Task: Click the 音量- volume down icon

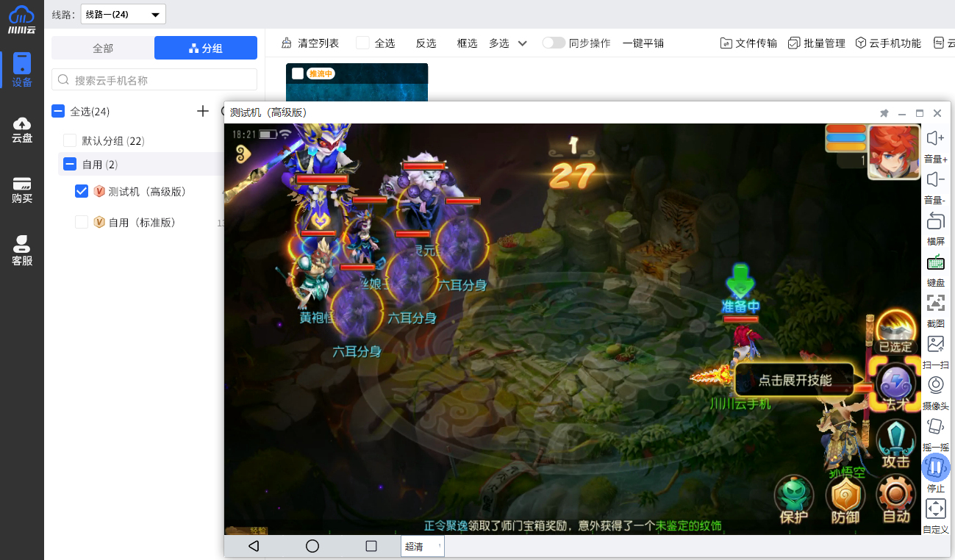Action: point(935,180)
